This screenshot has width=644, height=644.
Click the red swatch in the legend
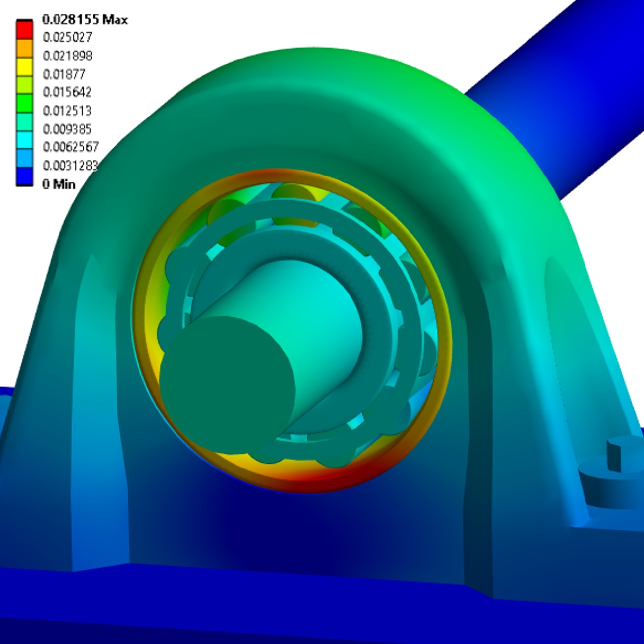tap(24, 30)
